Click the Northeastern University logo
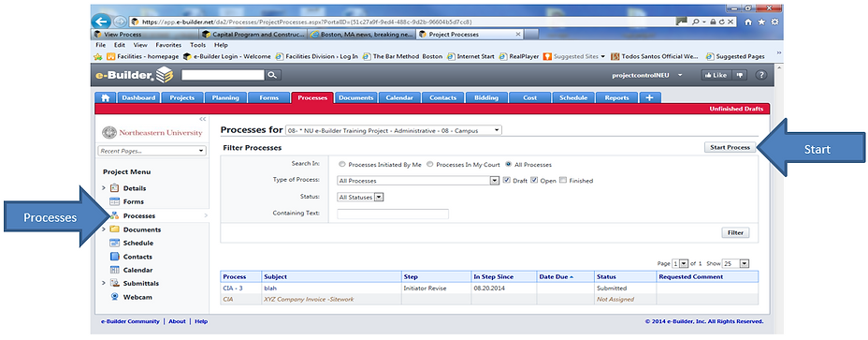 click(x=152, y=133)
